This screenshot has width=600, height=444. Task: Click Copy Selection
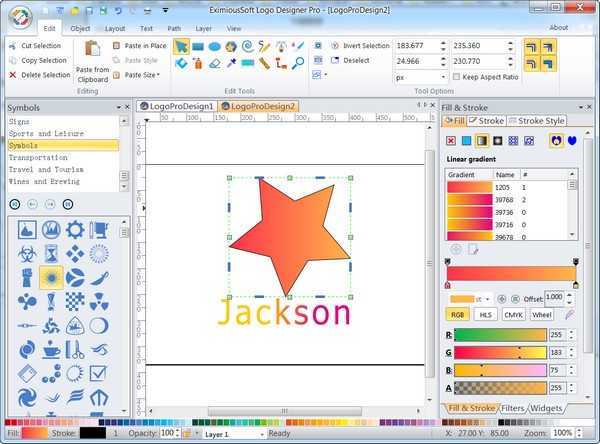coord(38,60)
